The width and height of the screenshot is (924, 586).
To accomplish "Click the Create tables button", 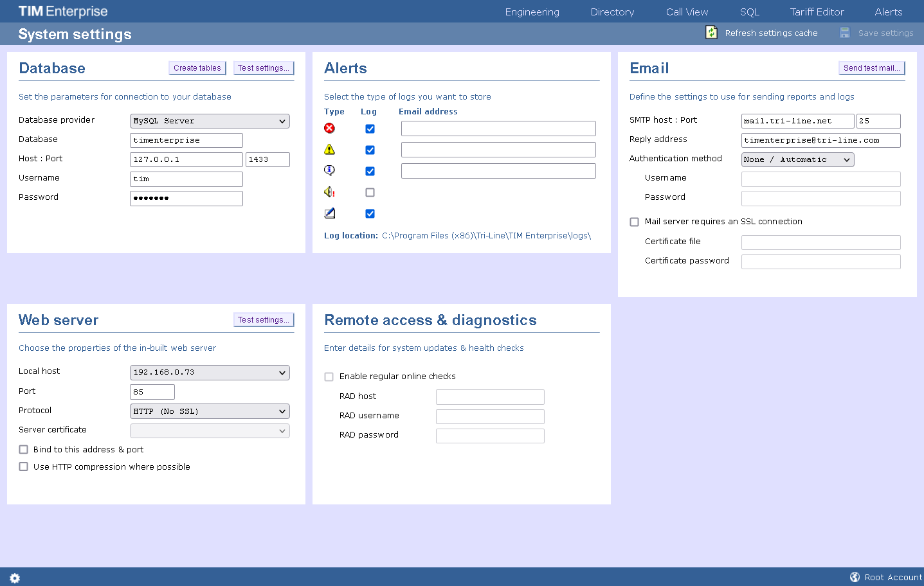I will pyautogui.click(x=197, y=67).
